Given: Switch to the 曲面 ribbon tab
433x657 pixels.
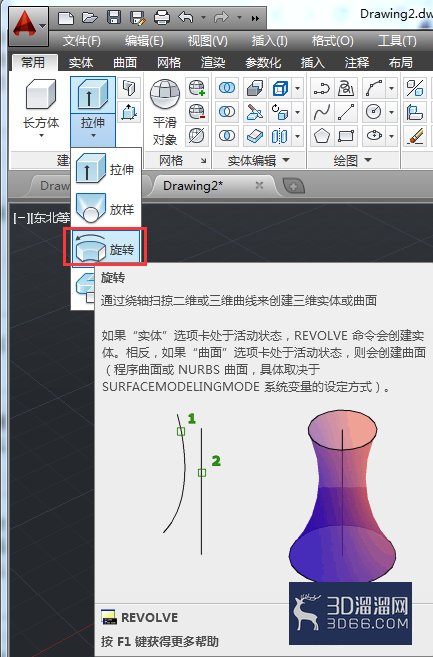Looking at the screenshot, I should 125,63.
